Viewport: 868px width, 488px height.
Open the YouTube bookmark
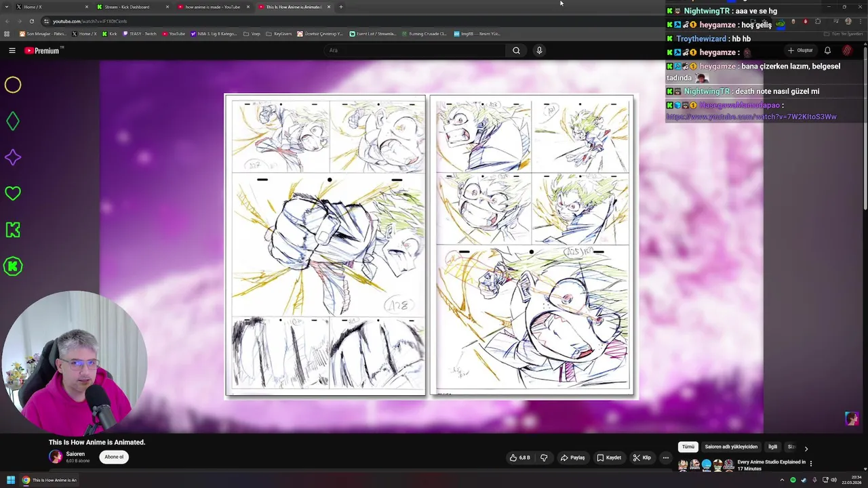click(x=174, y=33)
